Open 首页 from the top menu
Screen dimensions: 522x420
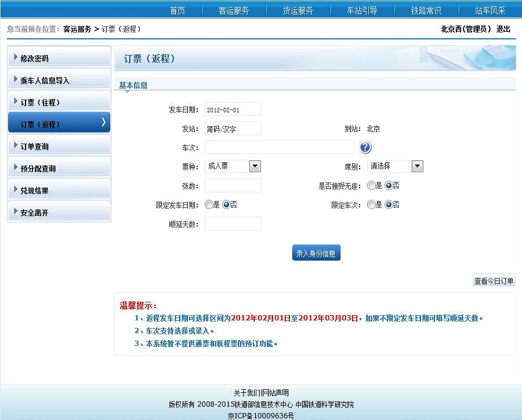[x=177, y=10]
